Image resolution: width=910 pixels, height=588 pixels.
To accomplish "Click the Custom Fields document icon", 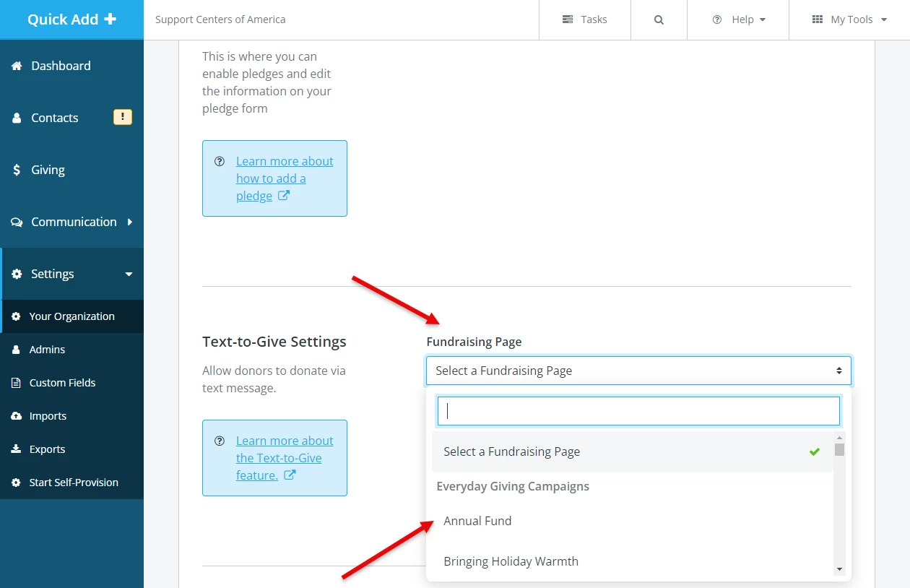I will [x=16, y=383].
